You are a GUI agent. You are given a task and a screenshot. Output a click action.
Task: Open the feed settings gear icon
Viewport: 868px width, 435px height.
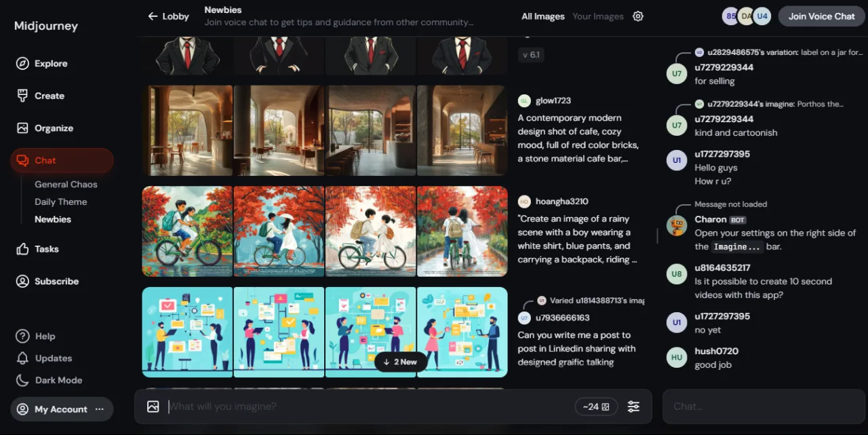tap(637, 16)
